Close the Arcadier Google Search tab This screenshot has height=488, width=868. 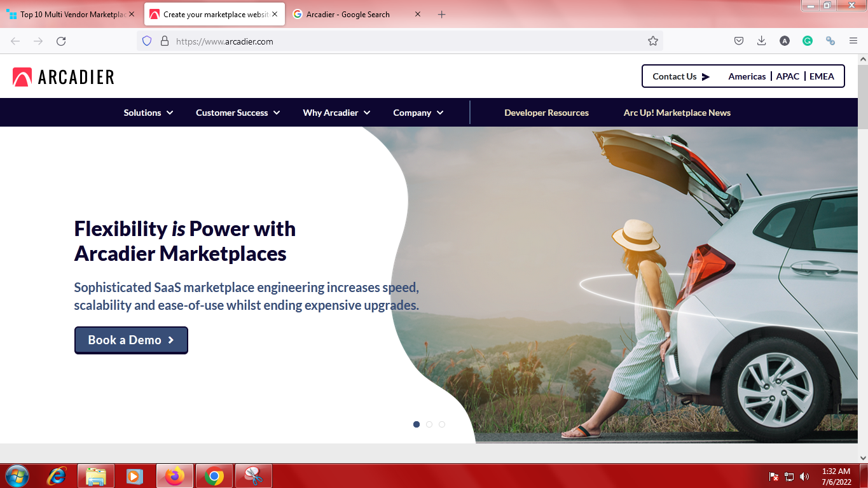click(x=418, y=14)
